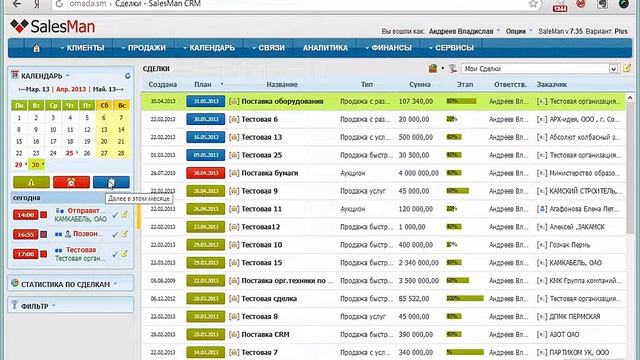Open the 16:55 task Позвон...
The width and height of the screenshot is (640, 360).
pos(88,234)
